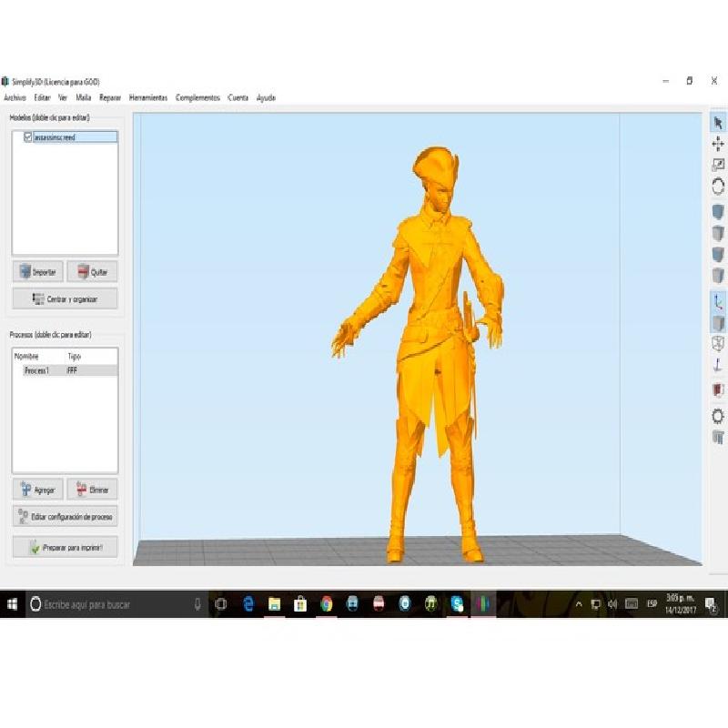Open the network status tray icon
The width and height of the screenshot is (728, 728).
595,604
